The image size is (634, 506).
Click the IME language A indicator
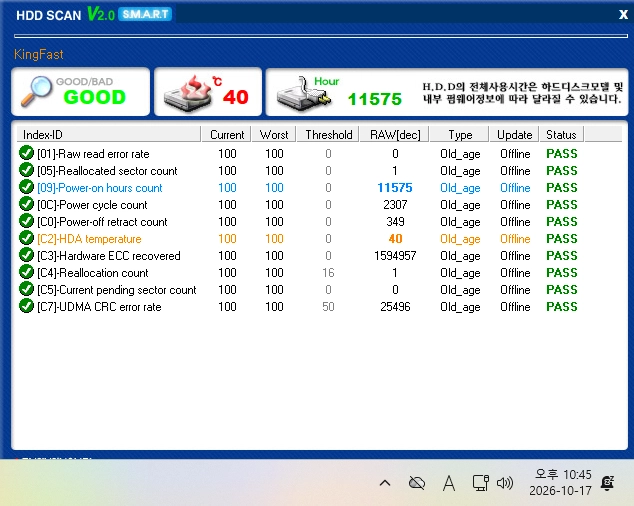click(449, 483)
